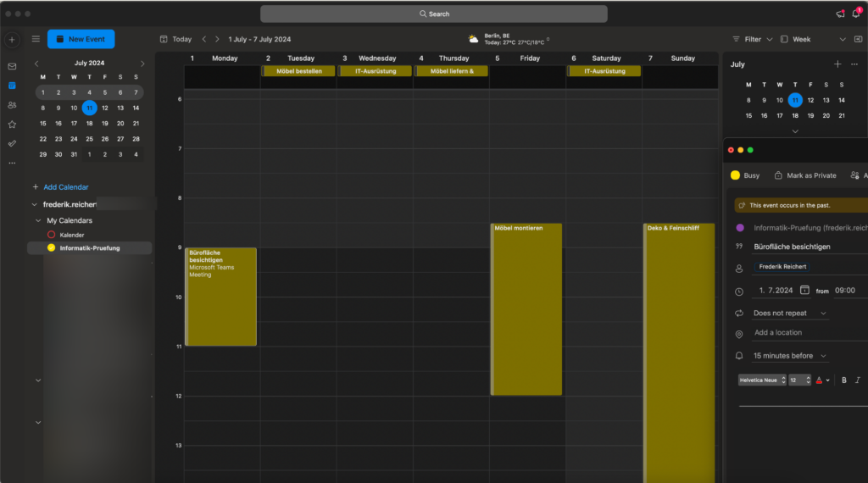
Task: Open the Mail view in sidebar
Action: click(12, 66)
